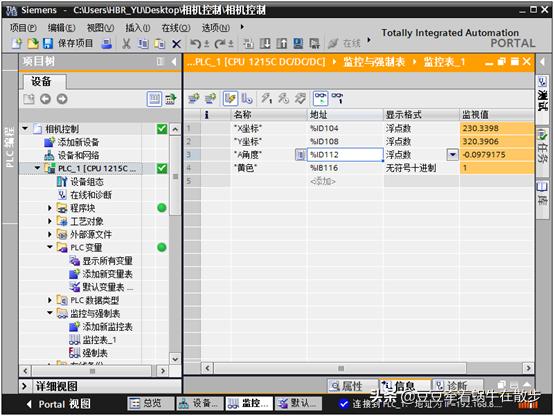554x416 pixels.
Task: Click the insert row icon in watch table
Action: tap(193, 98)
